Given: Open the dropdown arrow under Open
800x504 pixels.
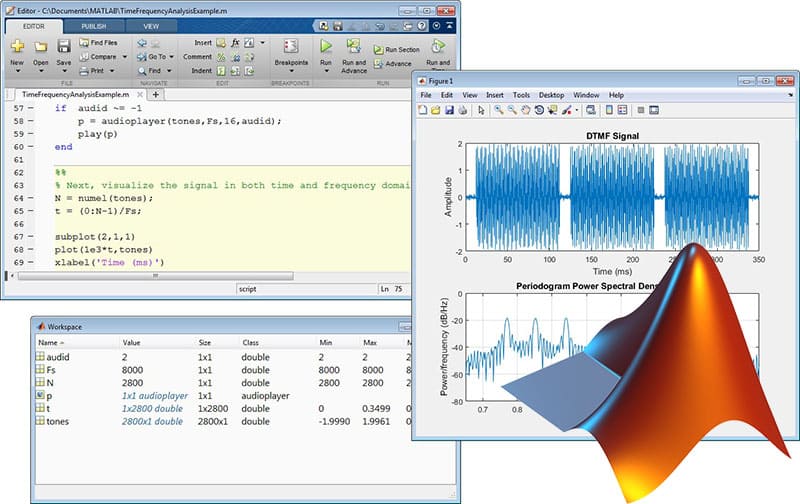Looking at the screenshot, I should click(41, 71).
